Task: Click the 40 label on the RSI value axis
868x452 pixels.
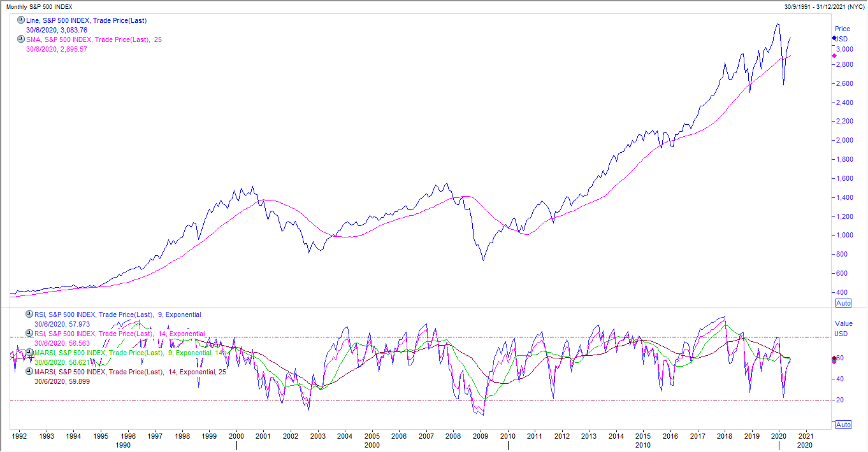Action: [840, 379]
